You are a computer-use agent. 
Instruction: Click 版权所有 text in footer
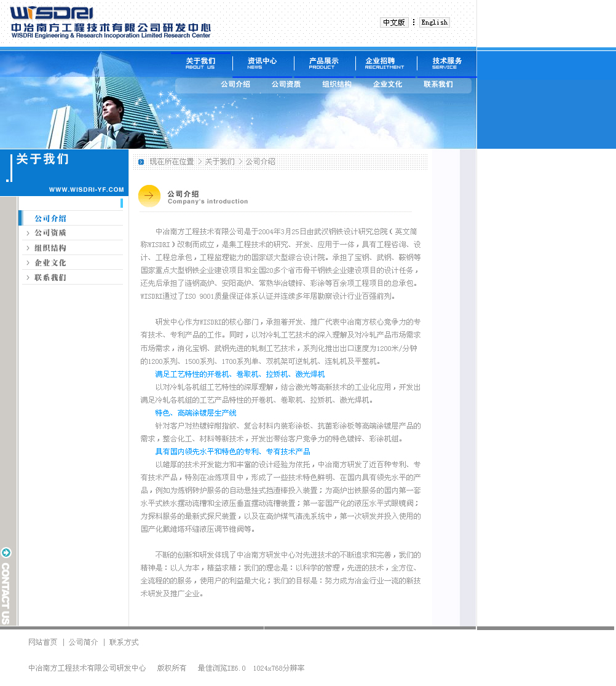[x=172, y=668]
